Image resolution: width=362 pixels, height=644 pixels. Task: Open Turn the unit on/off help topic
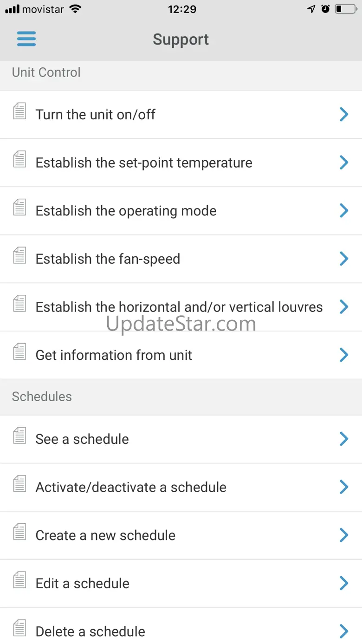[96, 115]
